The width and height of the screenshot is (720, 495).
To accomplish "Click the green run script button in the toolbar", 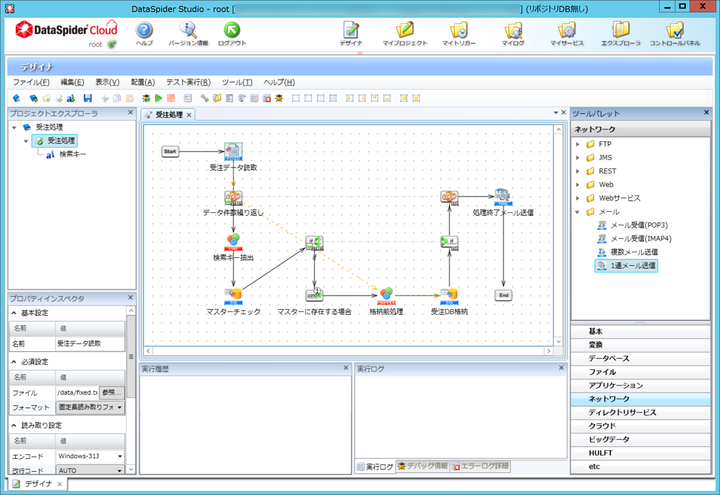I will (159, 98).
